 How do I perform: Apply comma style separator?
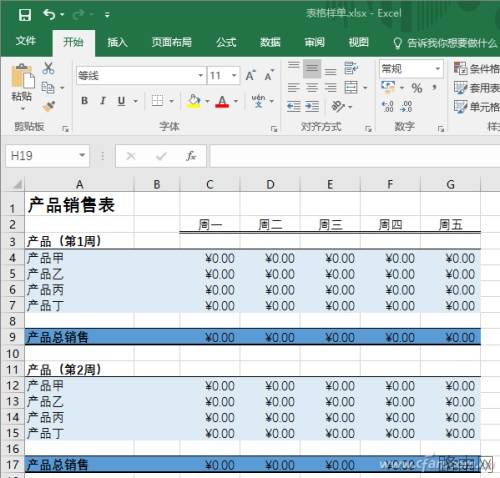tap(434, 88)
